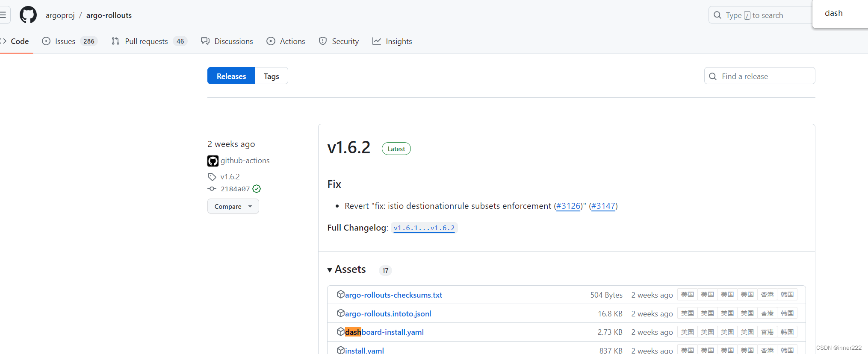Download argo-rollouts-checksums.txt
Viewport: 868px width, 354px height.
(393, 295)
